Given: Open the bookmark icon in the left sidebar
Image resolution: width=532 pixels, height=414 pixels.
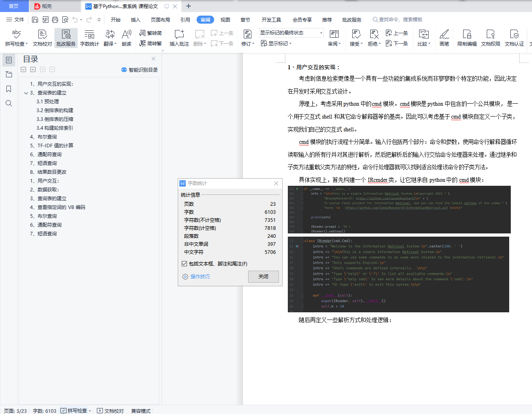Looking at the screenshot, I should coord(9,89).
